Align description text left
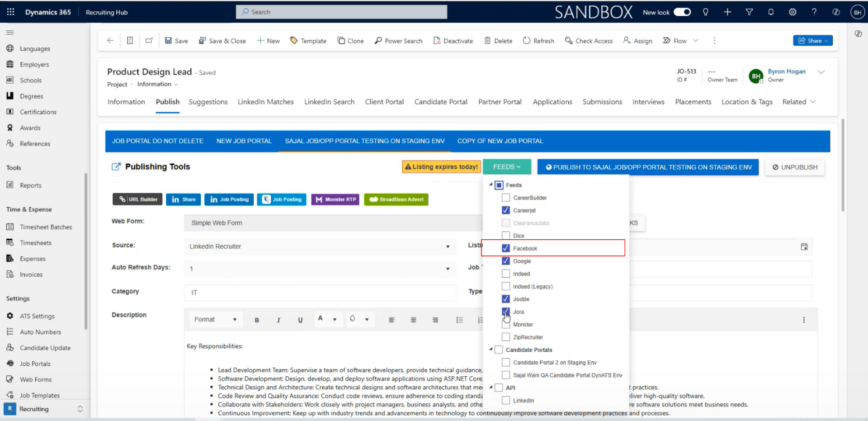The image size is (868, 421). pyautogui.click(x=392, y=320)
